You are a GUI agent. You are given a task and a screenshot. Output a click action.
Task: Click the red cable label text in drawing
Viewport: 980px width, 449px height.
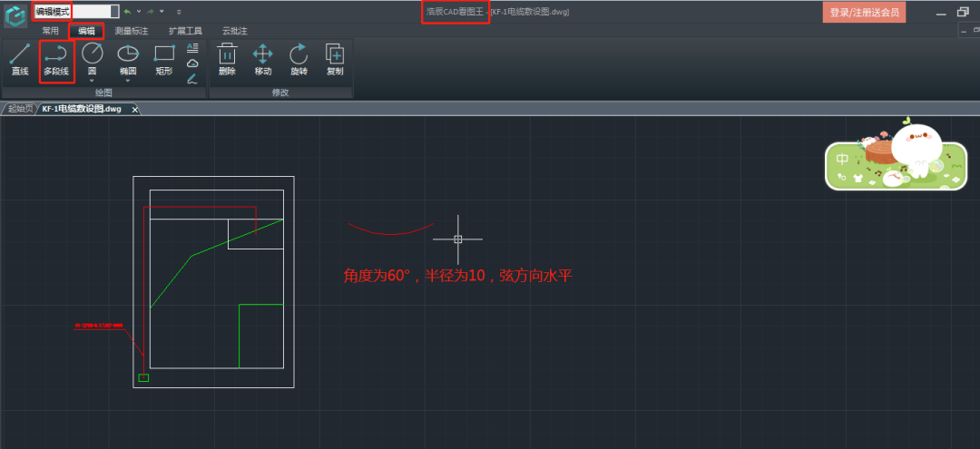98,326
